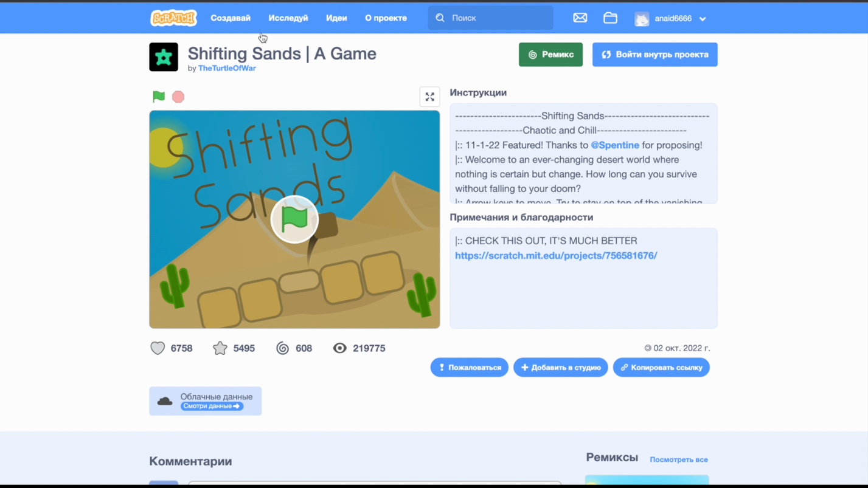Go to the Идеи page
This screenshot has width=868, height=488.
(336, 18)
